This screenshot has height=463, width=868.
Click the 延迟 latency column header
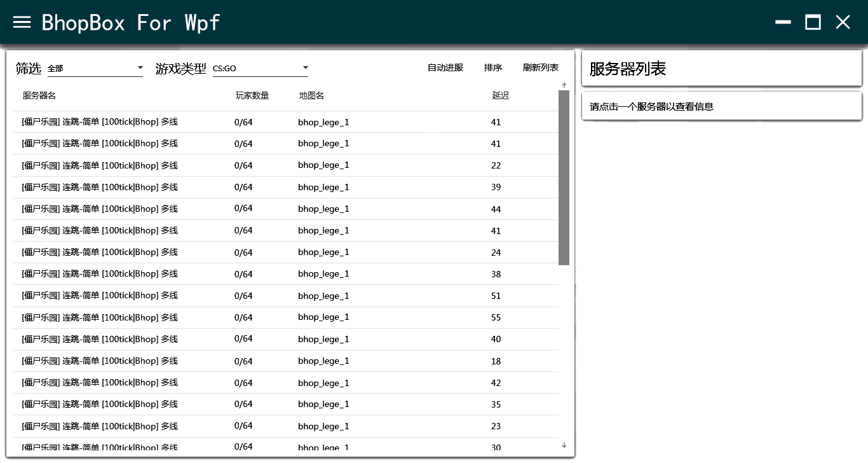point(500,96)
